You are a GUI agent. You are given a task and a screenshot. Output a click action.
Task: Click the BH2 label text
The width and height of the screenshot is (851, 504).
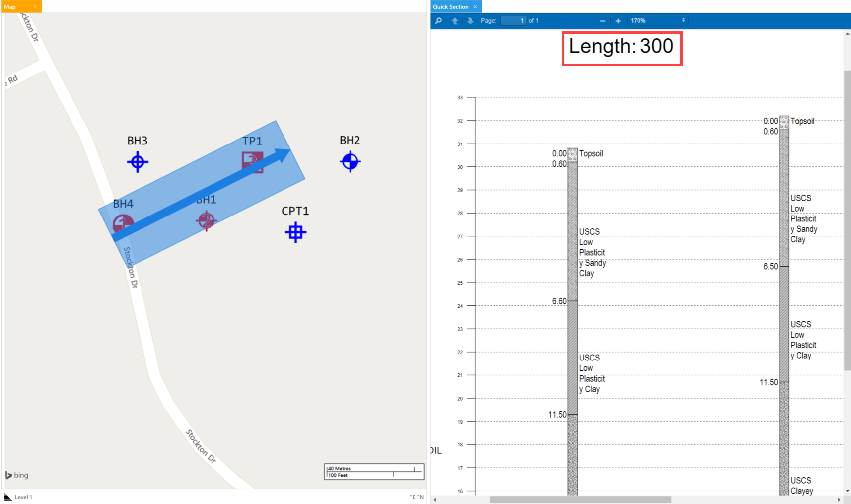click(x=350, y=140)
